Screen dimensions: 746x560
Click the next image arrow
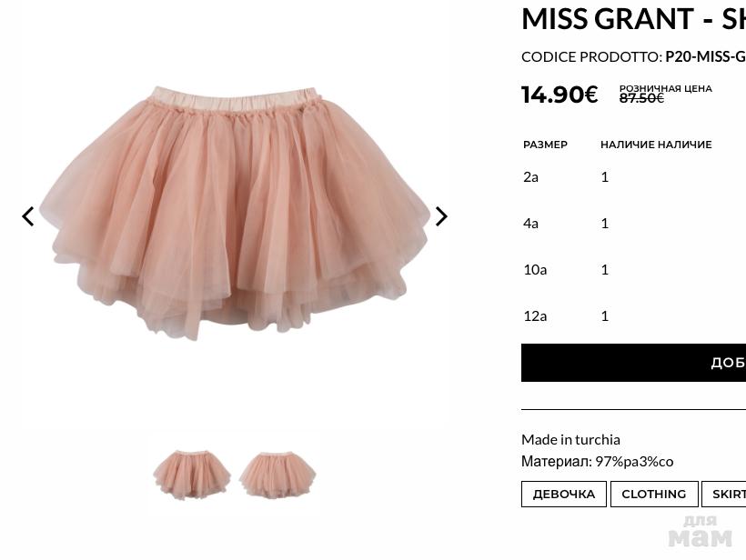point(441,216)
